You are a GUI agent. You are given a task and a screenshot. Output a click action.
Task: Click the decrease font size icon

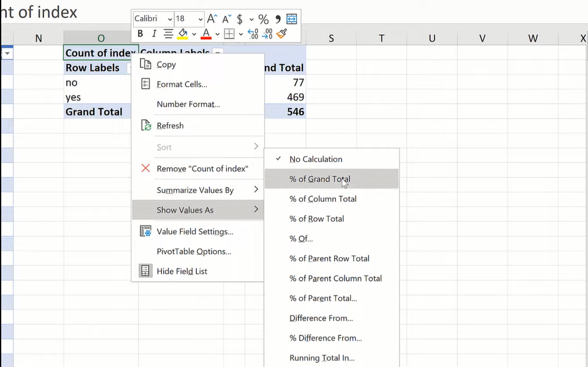coord(226,18)
